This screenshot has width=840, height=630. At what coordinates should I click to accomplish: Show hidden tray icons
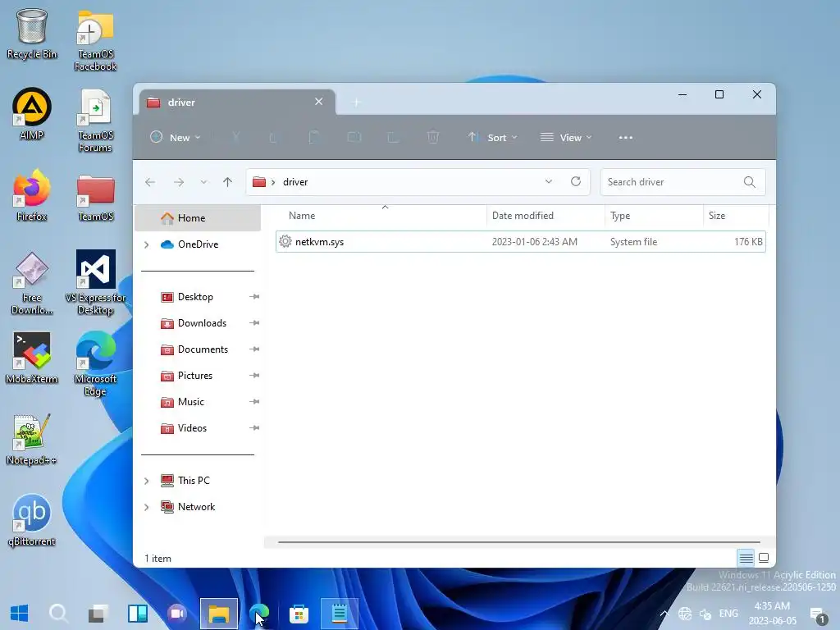pyautogui.click(x=664, y=614)
